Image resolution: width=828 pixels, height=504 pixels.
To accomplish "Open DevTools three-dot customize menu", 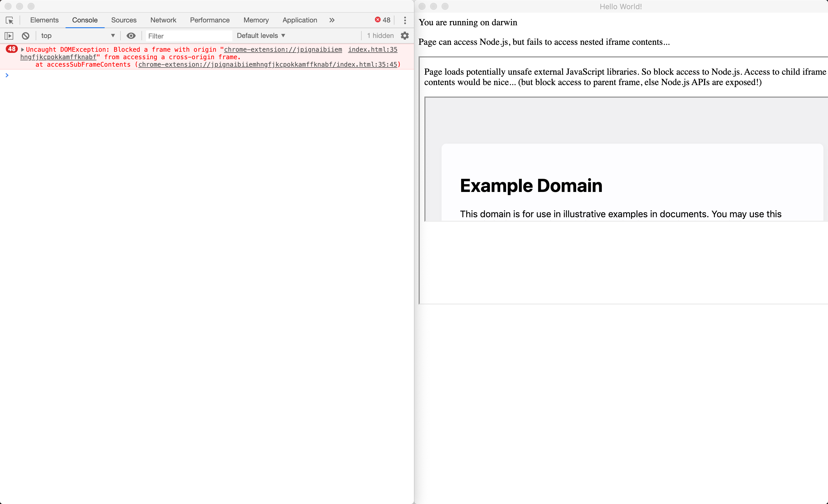I will 405,20.
